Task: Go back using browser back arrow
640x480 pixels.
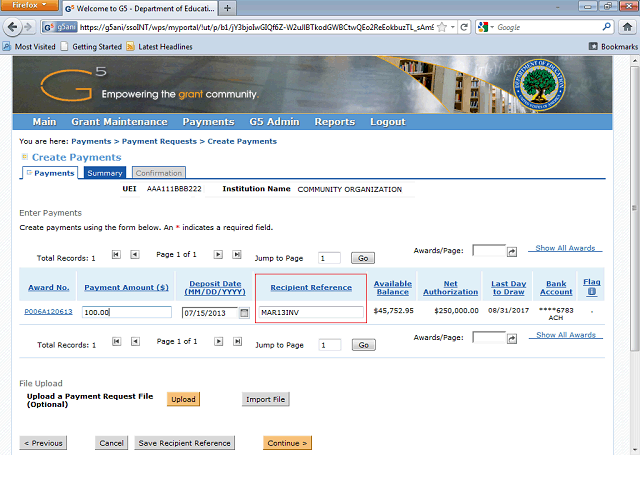Action: pyautogui.click(x=12, y=27)
